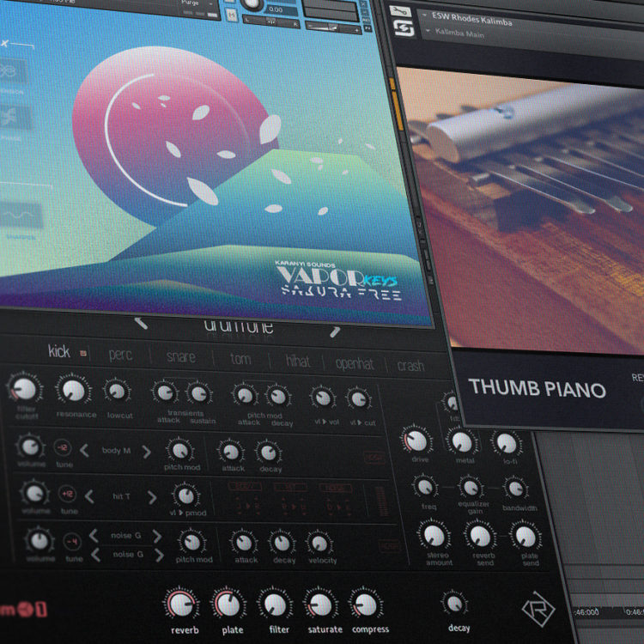This screenshot has width=644, height=644.
Task: Click the bandwidth knob
Action: click(516, 489)
